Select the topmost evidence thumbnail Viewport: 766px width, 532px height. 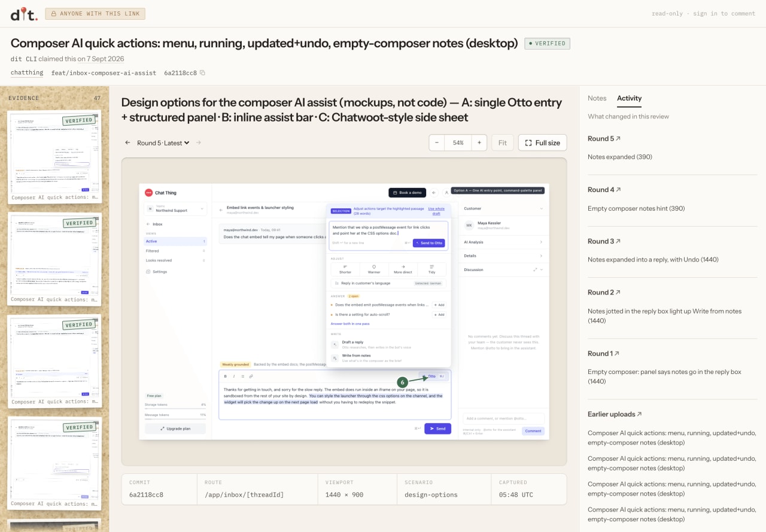pyautogui.click(x=54, y=157)
